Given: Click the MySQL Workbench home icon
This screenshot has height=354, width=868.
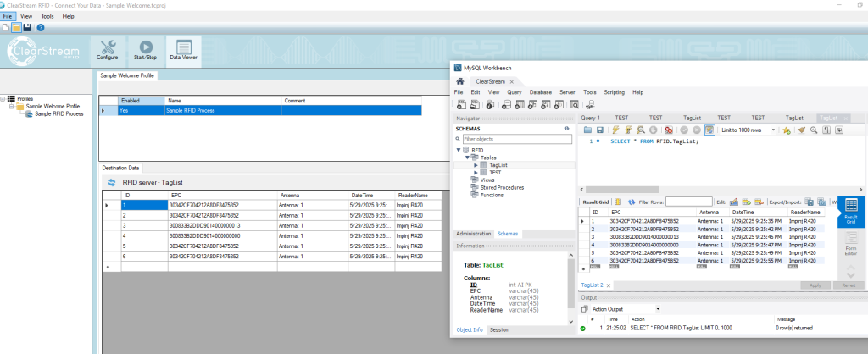Looking at the screenshot, I should tap(460, 81).
